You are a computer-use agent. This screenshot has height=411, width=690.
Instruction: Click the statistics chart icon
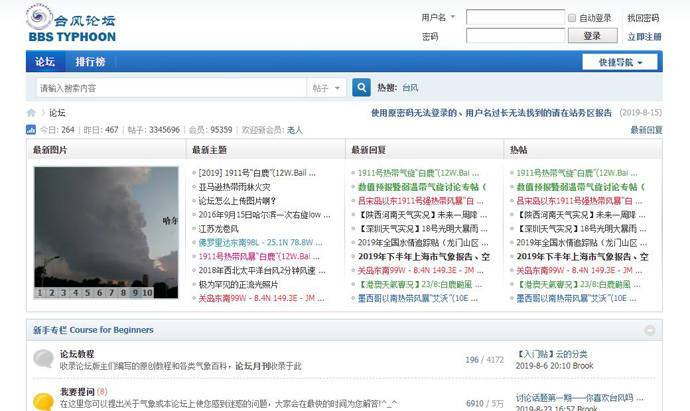coord(31,130)
